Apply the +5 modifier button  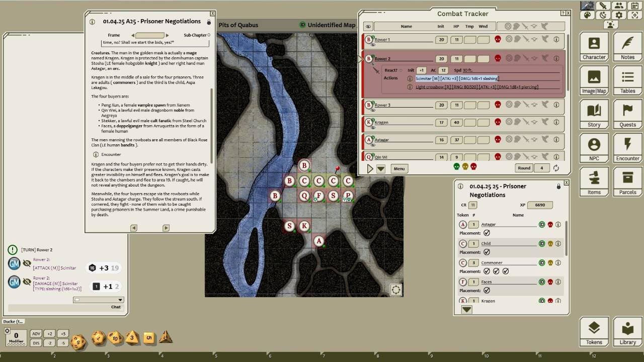(62, 334)
